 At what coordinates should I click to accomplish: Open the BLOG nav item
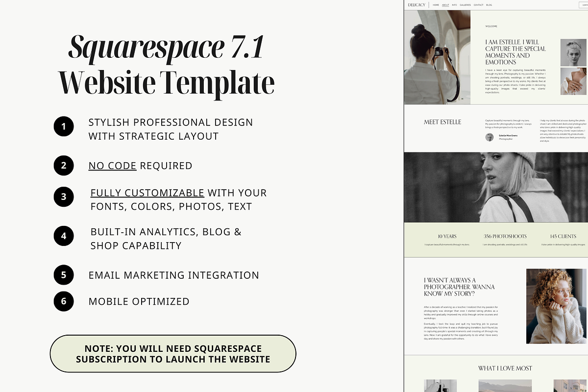click(x=489, y=5)
